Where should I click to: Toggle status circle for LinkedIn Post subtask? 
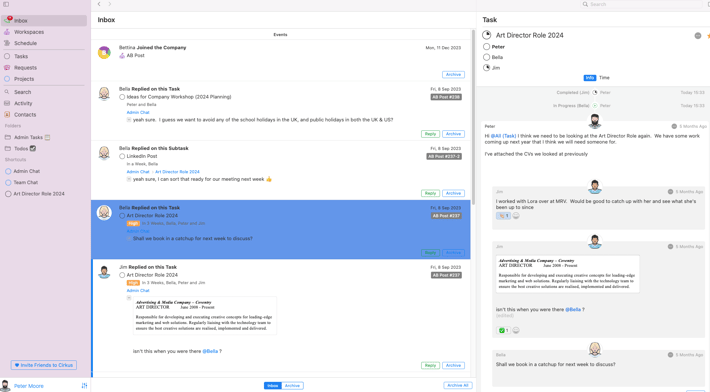122,156
